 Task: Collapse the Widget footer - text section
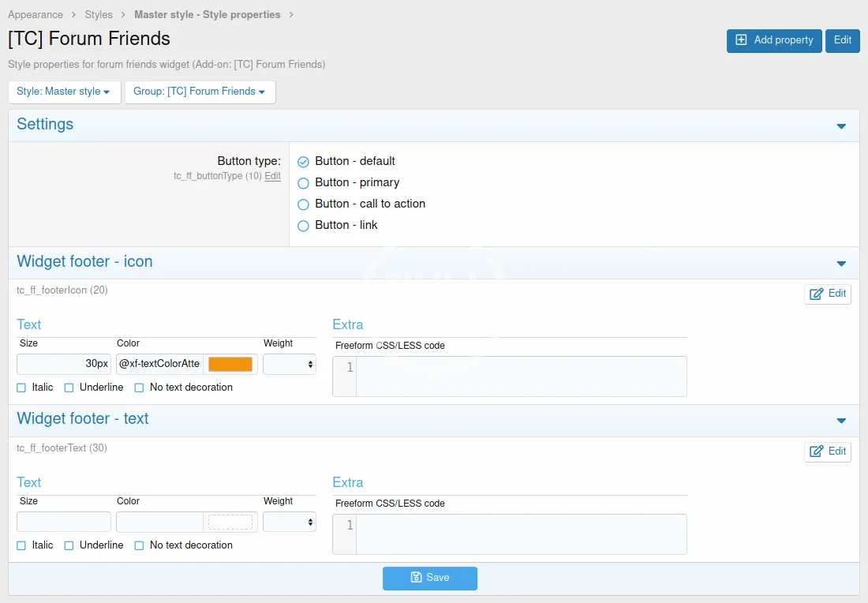click(841, 421)
